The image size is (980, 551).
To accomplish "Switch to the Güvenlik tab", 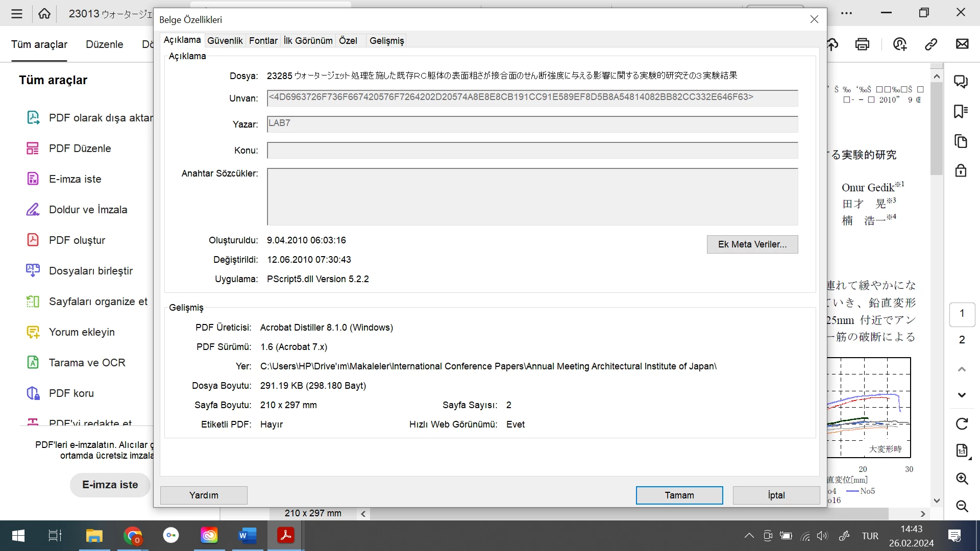I will coord(225,41).
